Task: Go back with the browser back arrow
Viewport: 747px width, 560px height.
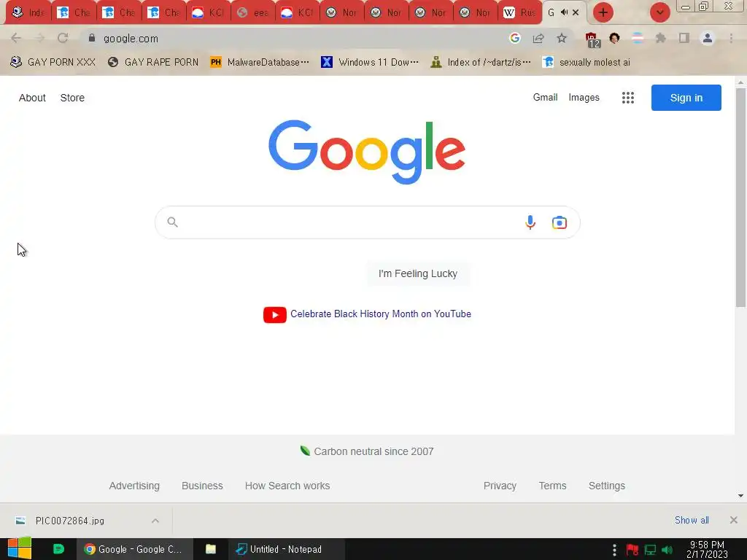Action: point(16,39)
